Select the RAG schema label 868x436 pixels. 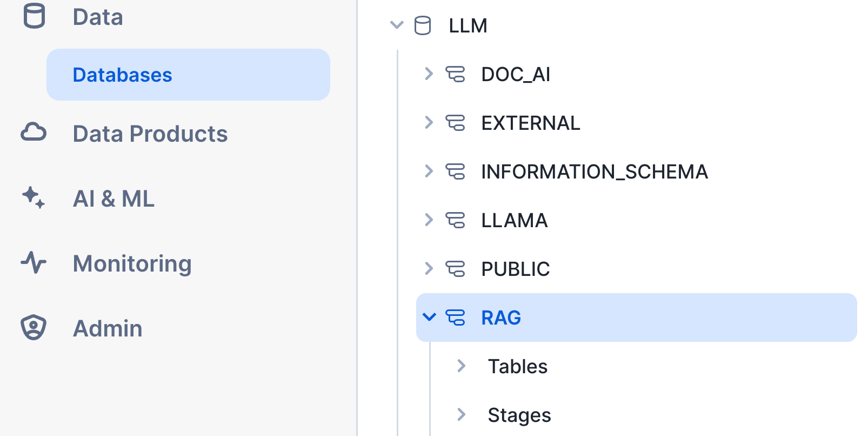501,318
